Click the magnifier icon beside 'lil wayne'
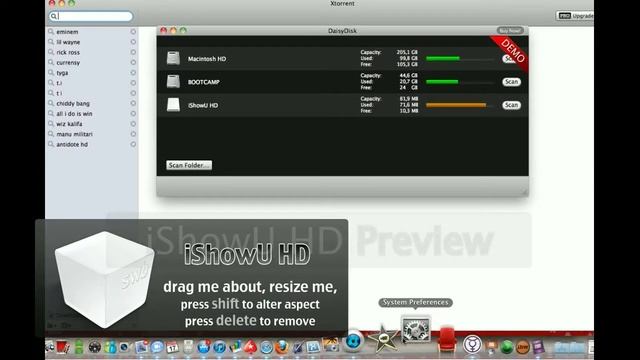The image size is (640, 360). coord(51,42)
